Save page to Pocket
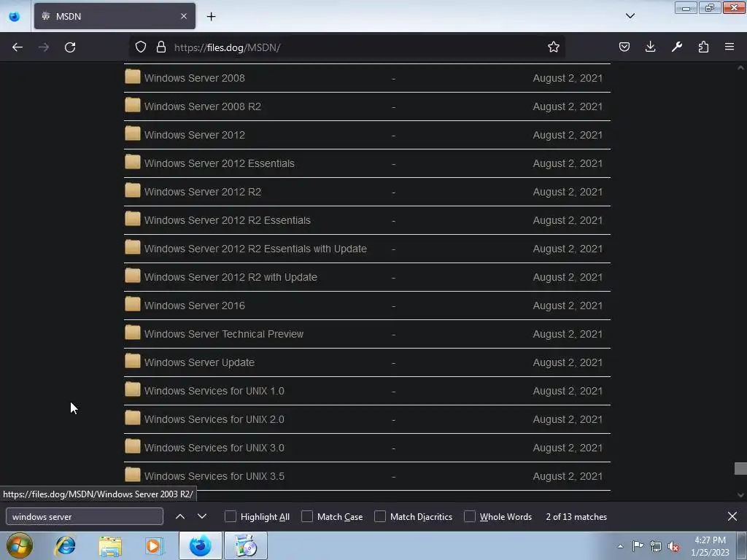Screen dimensions: 747x560 coord(624,47)
